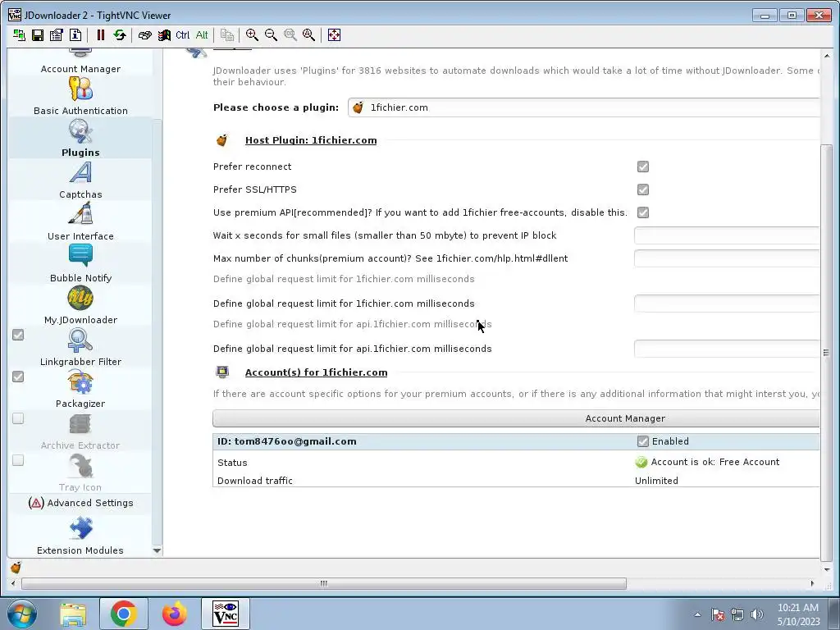The height and width of the screenshot is (630, 840).
Task: Click the Extension Modules puzzle icon
Action: click(80, 528)
